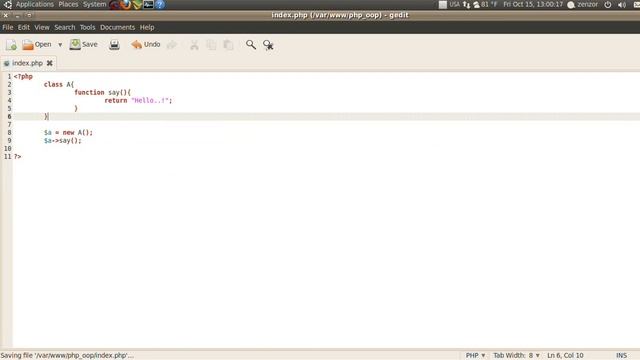Click the Saving file status message
The height and width of the screenshot is (360, 640).
point(67,356)
